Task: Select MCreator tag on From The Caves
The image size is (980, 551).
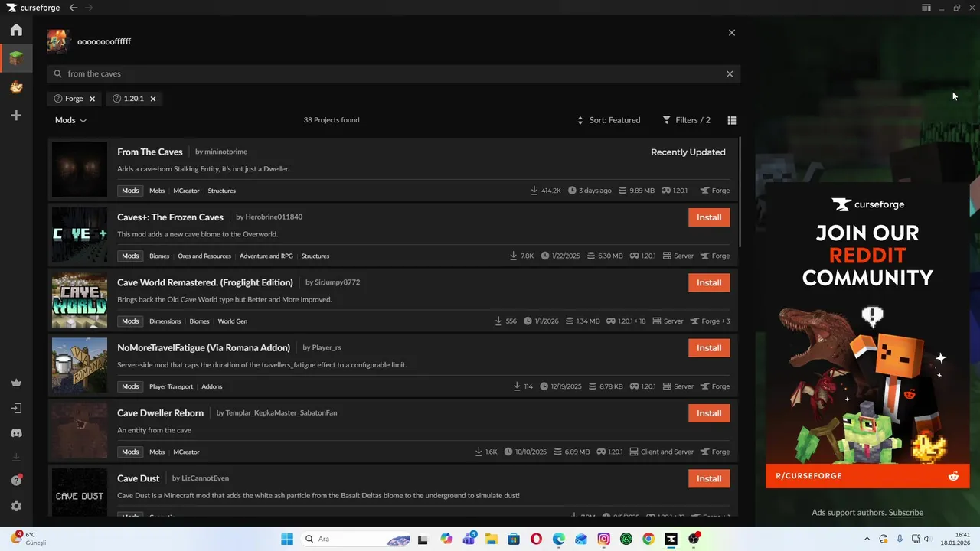Action: (x=186, y=191)
